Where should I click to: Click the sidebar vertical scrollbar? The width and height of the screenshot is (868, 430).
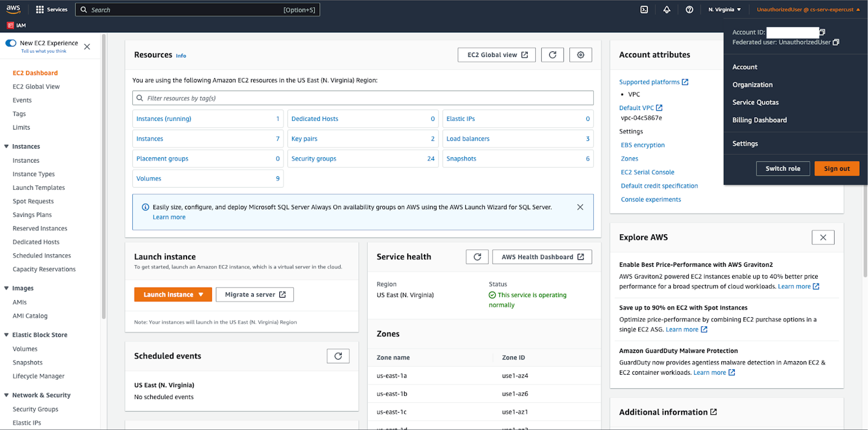[x=104, y=176]
